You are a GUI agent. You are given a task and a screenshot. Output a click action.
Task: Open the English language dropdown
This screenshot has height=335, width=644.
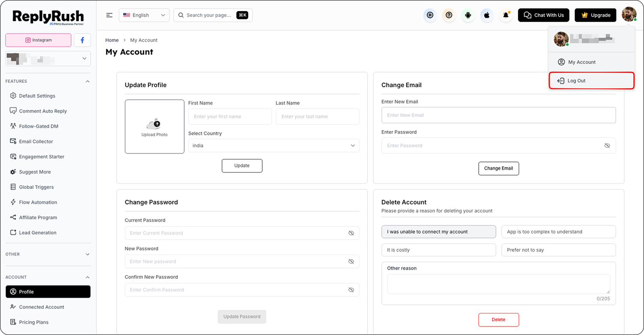click(144, 15)
